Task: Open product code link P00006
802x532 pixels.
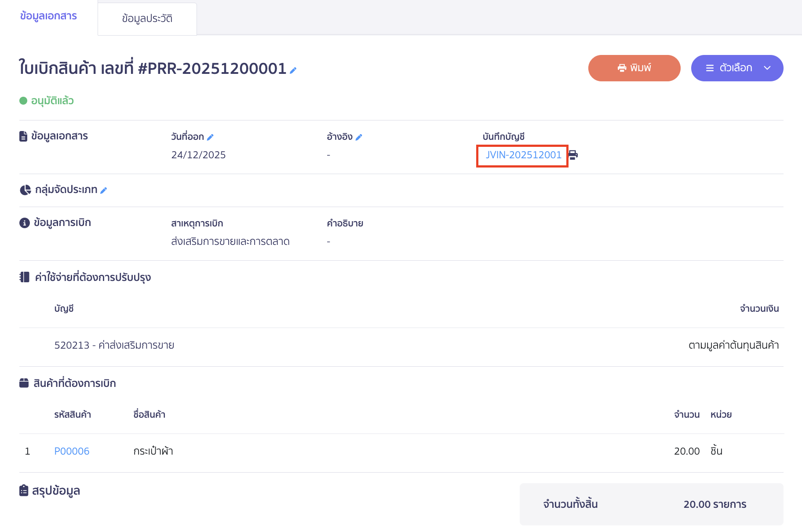Action: [x=72, y=451]
